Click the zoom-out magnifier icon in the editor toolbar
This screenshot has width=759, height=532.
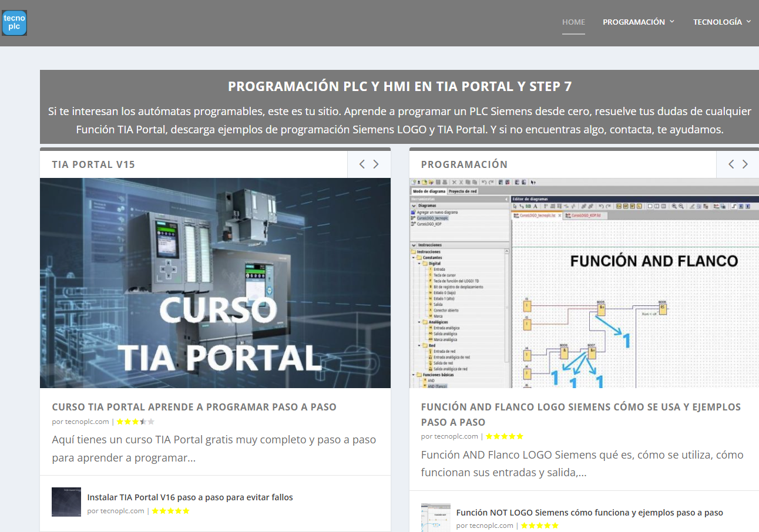(x=681, y=207)
